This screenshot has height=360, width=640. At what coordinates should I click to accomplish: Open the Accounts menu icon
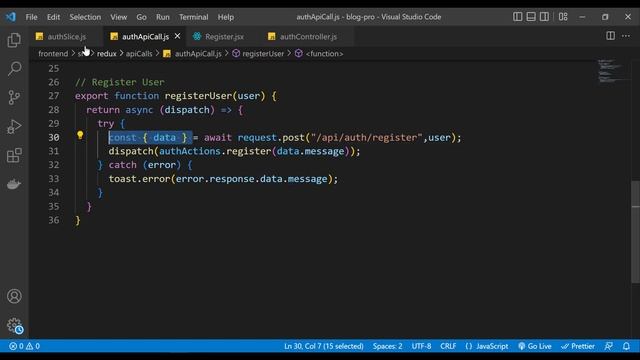click(14, 296)
